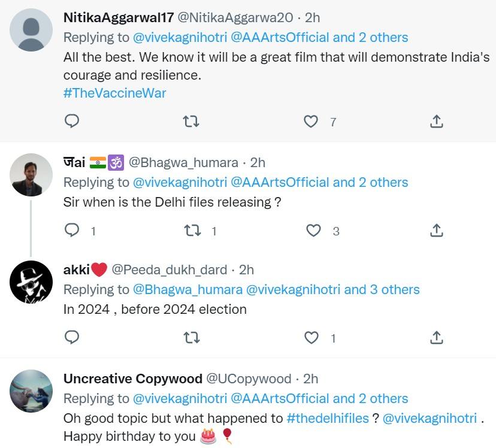
Task: Retweet akki's 2024 election tweet
Action: click(190, 338)
